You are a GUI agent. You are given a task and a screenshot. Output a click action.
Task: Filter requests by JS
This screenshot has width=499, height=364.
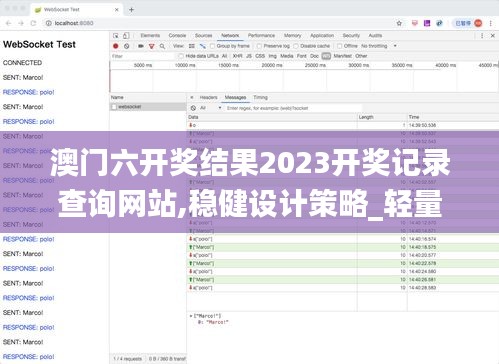(249, 56)
